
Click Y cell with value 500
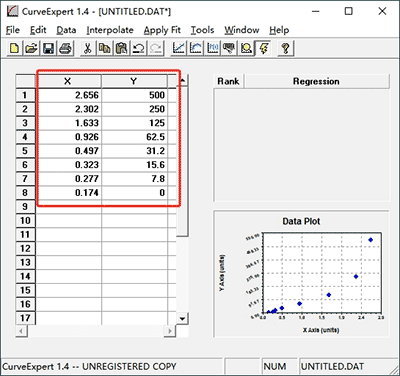(134, 95)
